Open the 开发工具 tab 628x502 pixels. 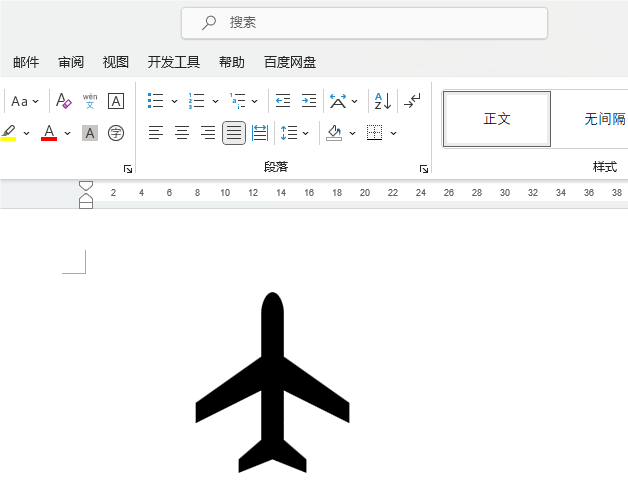tap(173, 62)
